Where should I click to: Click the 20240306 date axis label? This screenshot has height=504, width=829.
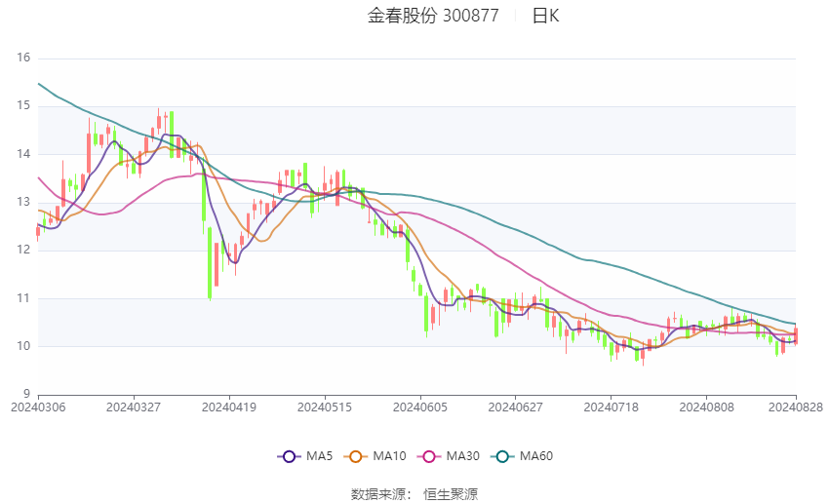(x=38, y=407)
